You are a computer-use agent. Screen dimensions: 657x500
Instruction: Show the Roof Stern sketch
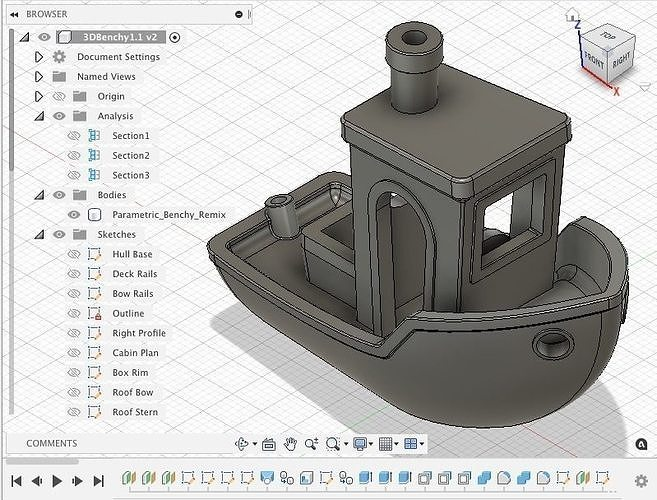[74, 412]
